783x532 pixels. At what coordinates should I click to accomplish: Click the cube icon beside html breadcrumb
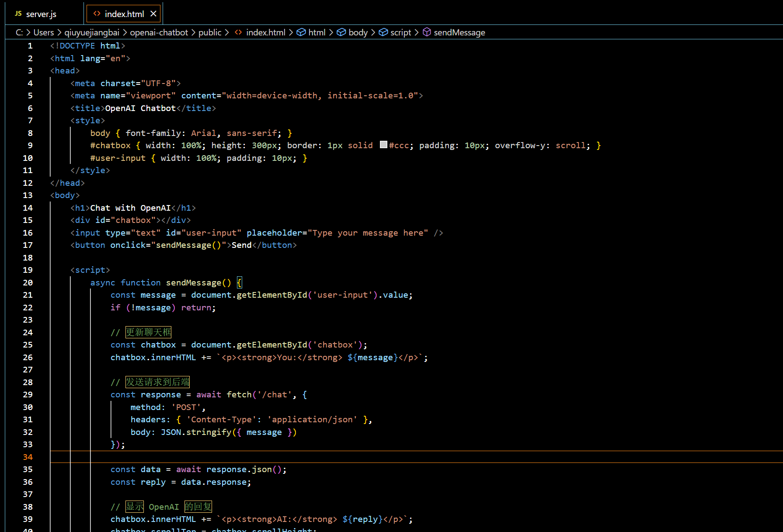[301, 32]
